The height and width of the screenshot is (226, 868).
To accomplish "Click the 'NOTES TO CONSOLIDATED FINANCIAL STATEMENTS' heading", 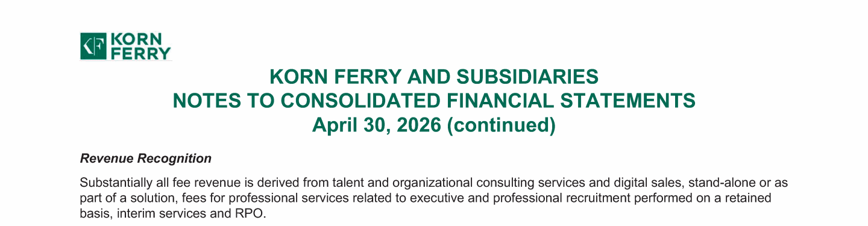I will [x=434, y=101].
